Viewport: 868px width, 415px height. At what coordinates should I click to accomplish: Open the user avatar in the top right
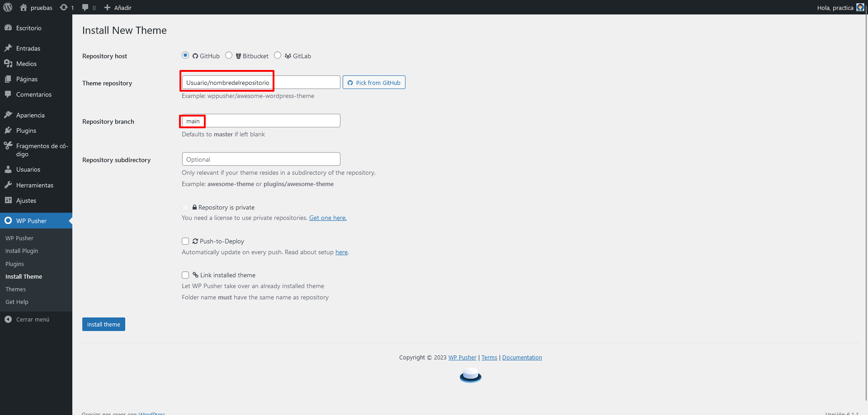point(860,7)
